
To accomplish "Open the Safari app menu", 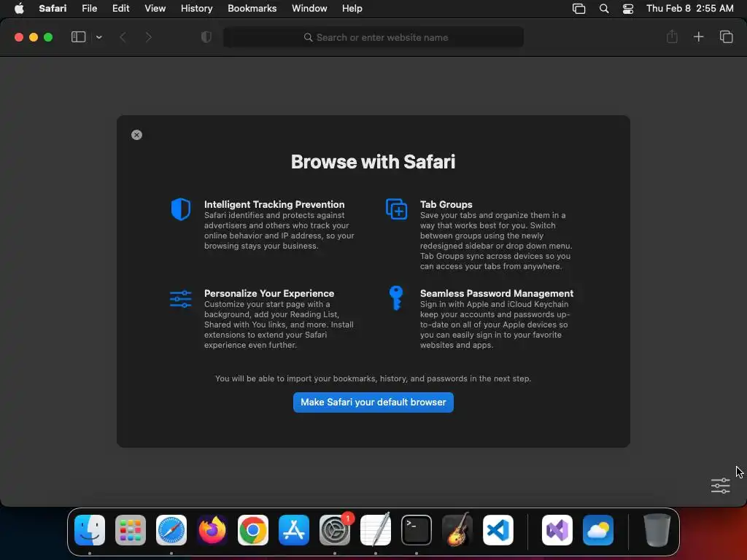I will [x=53, y=8].
